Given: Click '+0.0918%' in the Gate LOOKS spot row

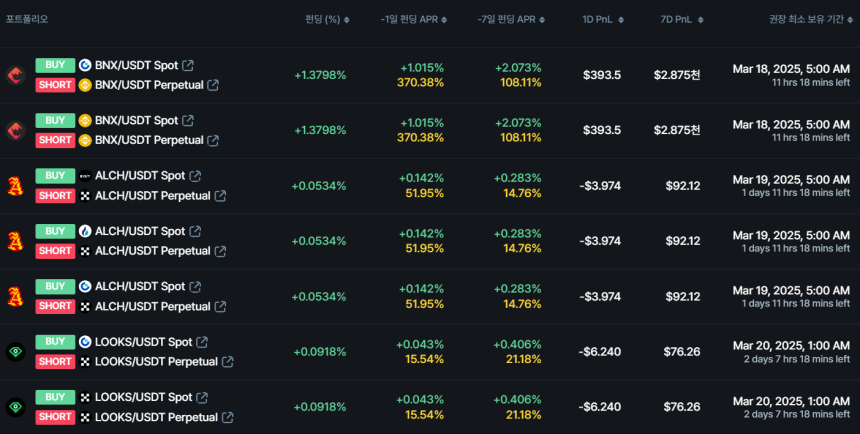Looking at the screenshot, I should tap(320, 352).
